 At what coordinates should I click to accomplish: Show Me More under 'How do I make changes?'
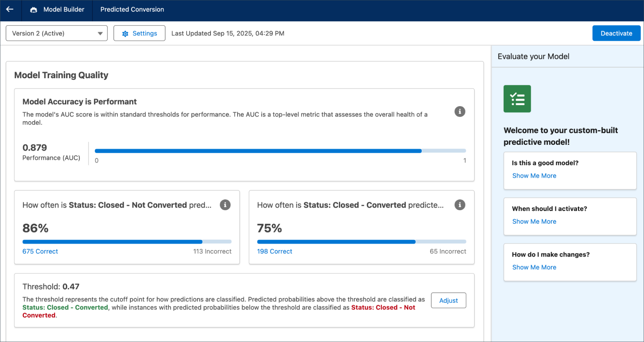534,267
